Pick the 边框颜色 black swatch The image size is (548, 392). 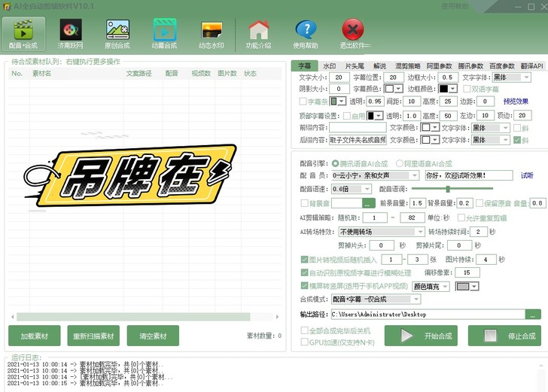(x=448, y=89)
